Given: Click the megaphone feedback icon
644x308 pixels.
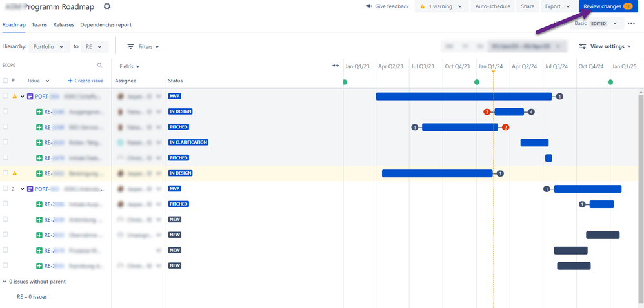Looking at the screenshot, I should pos(369,6).
